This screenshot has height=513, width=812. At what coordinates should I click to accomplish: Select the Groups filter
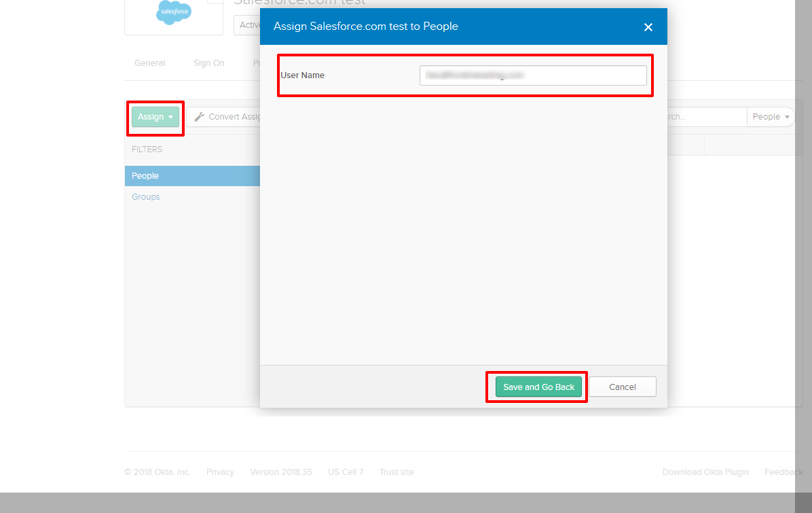146,197
